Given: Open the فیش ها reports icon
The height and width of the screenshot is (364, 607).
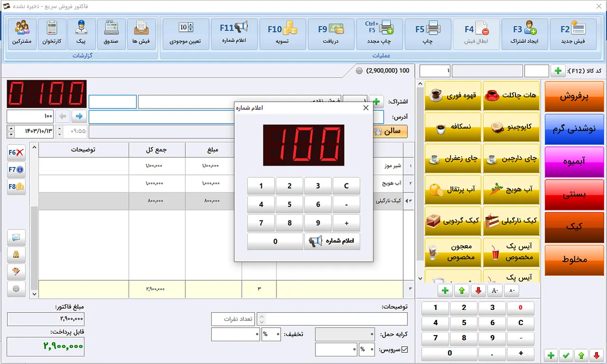Looking at the screenshot, I should [x=141, y=34].
